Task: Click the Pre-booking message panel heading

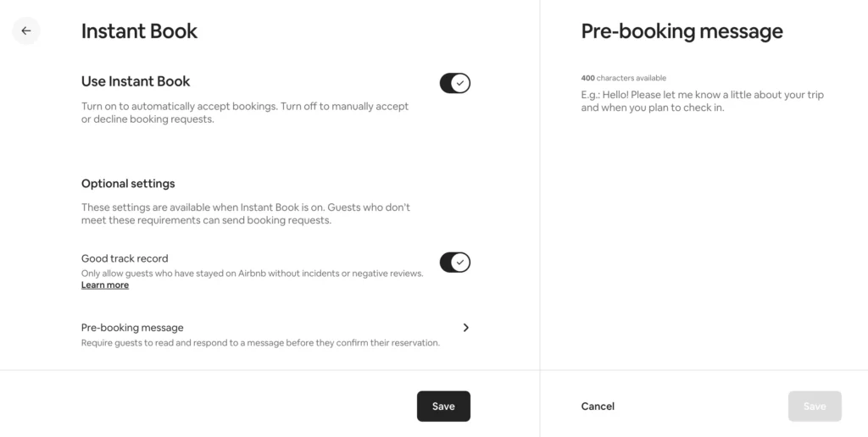Action: 682,31
